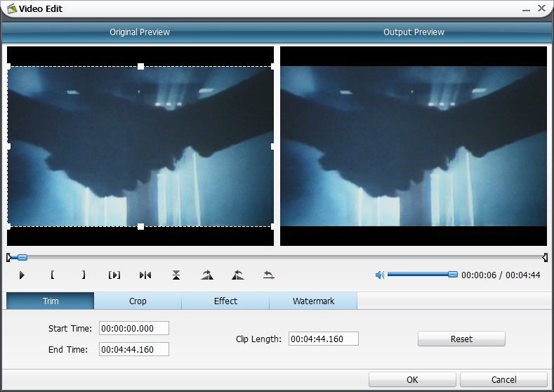The height and width of the screenshot is (392, 554).
Task: Open the Effect tab
Action: pos(225,301)
